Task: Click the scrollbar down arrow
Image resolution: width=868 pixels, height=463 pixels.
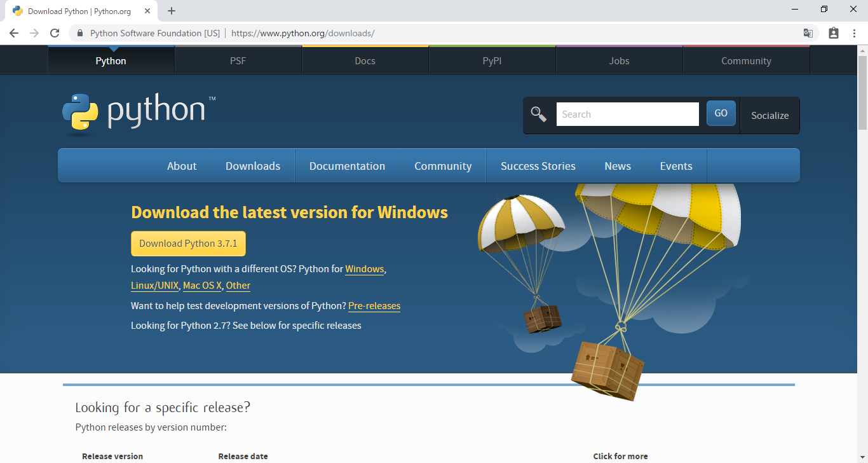Action: click(862, 458)
